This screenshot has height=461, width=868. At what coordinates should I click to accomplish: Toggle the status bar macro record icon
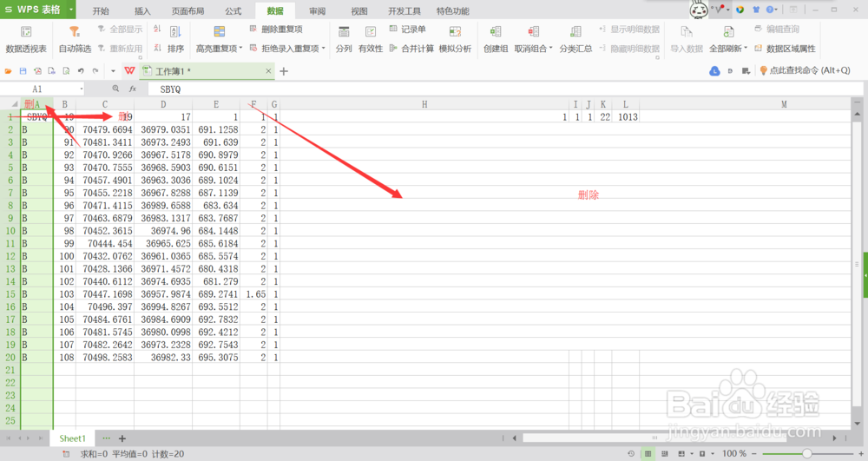tap(66, 454)
